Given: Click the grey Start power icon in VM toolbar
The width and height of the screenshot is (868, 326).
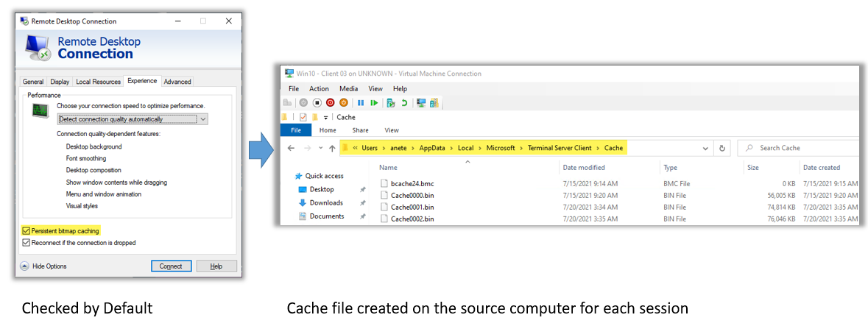Looking at the screenshot, I should click(x=303, y=102).
